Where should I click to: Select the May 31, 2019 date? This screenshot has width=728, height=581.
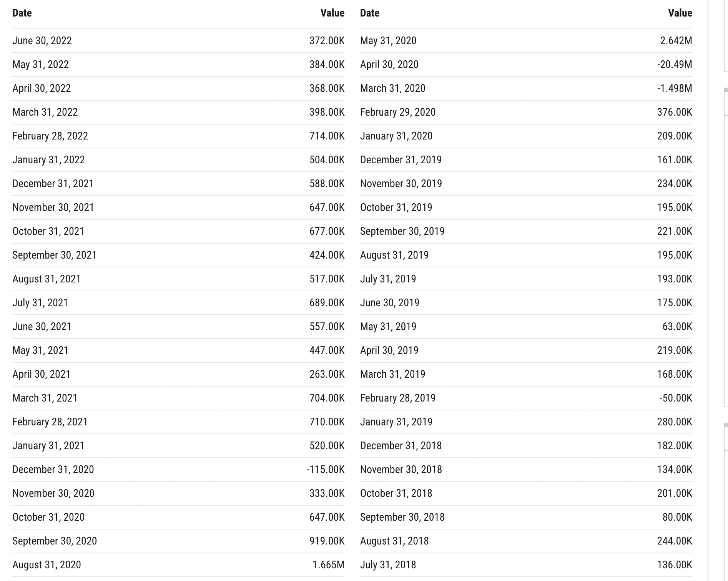click(388, 327)
